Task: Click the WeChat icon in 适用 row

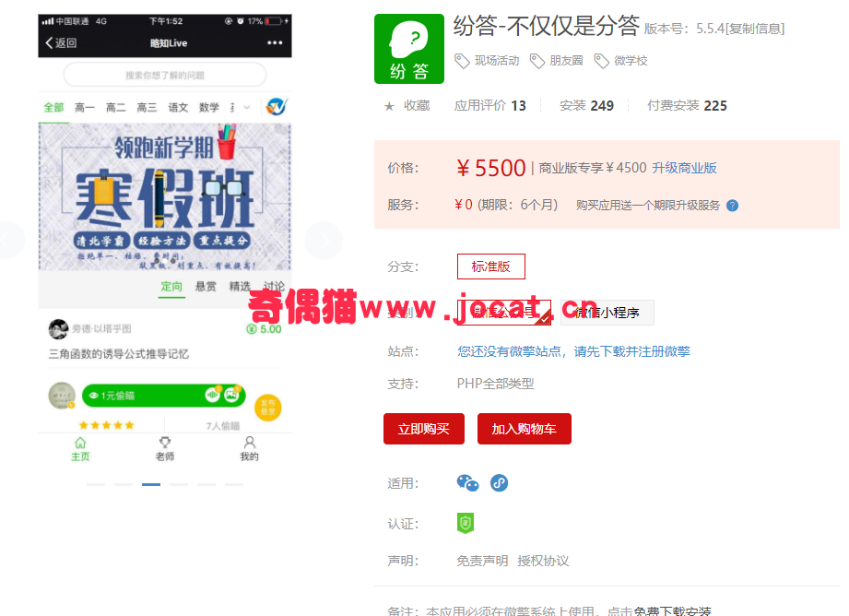Action: click(x=467, y=482)
